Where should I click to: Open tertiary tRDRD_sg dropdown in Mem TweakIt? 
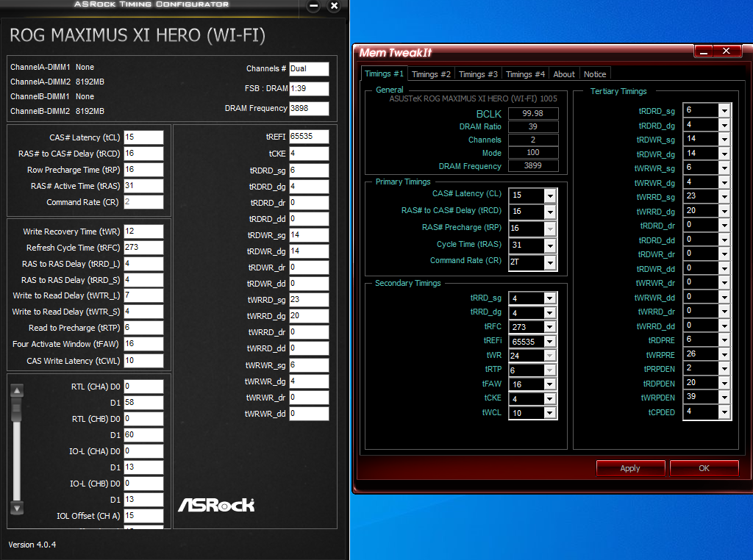(724, 110)
